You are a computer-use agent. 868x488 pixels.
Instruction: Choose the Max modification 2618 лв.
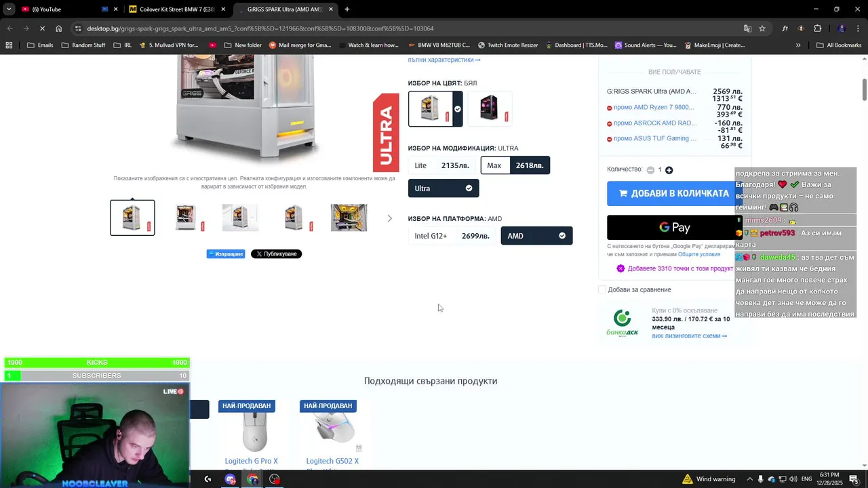point(515,165)
